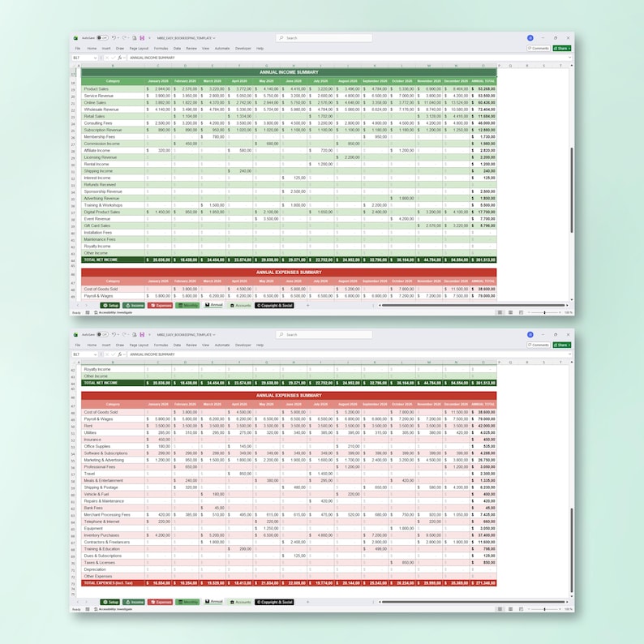
Task: Click Undo in the lower Excel window
Action: click(x=114, y=335)
